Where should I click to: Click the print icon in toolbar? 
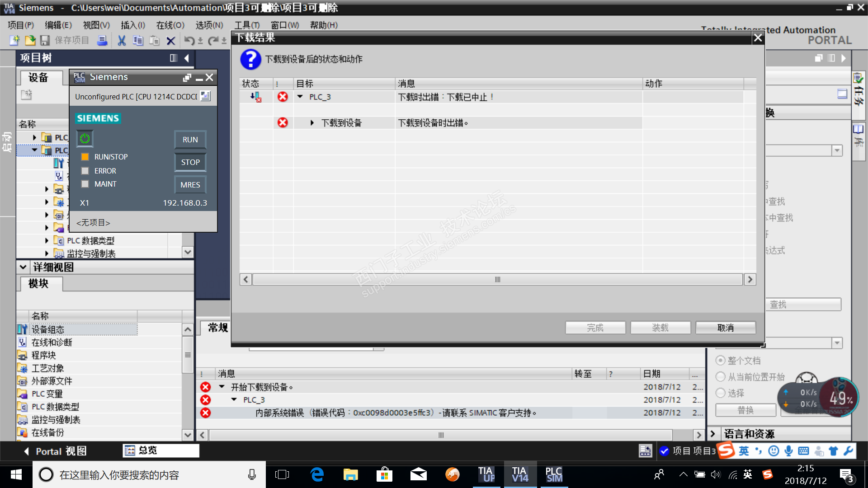pos(103,41)
